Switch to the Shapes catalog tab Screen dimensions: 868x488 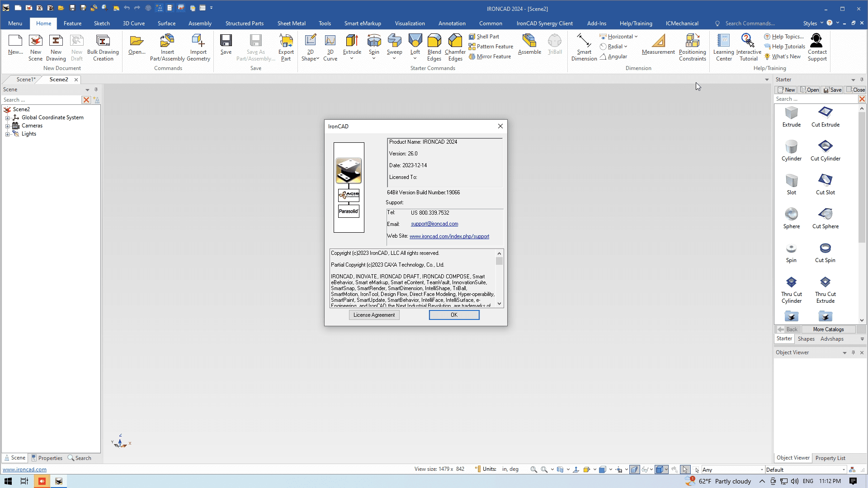click(x=806, y=339)
